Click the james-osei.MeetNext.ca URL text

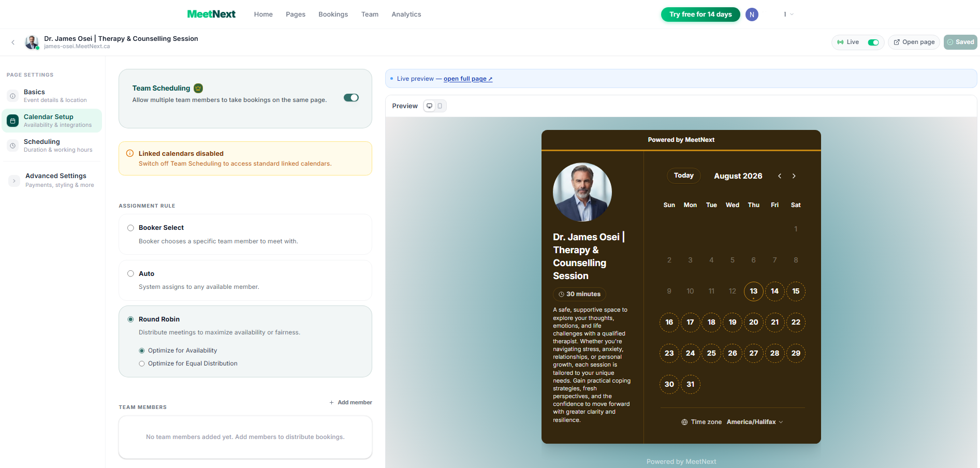pyautogui.click(x=77, y=47)
